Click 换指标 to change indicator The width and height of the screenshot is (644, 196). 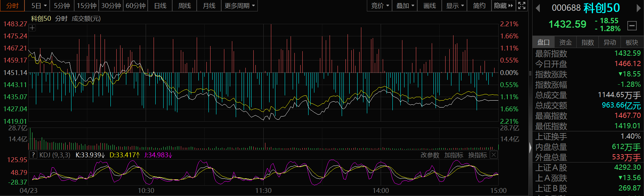click(477, 155)
